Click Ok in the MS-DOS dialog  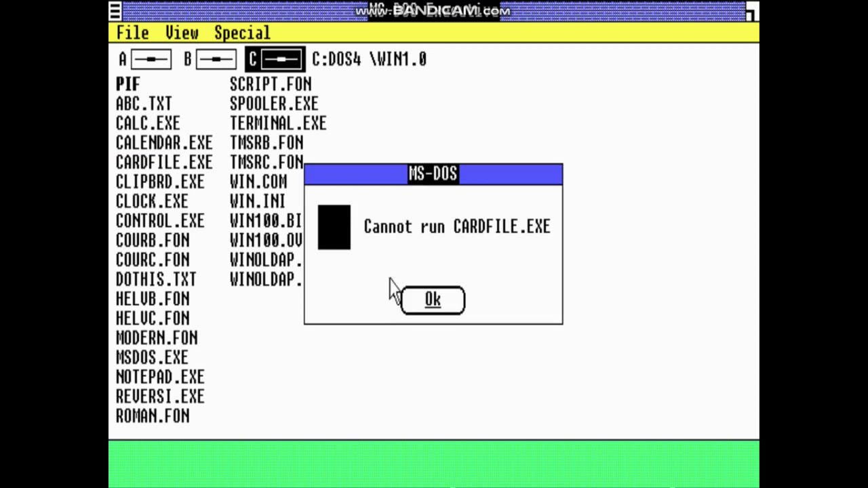pyautogui.click(x=433, y=300)
